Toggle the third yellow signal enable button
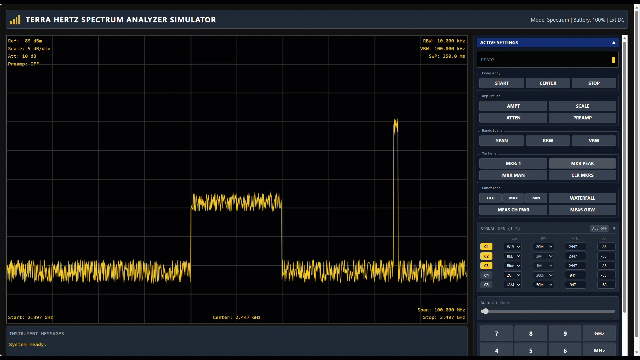 pos(486,265)
